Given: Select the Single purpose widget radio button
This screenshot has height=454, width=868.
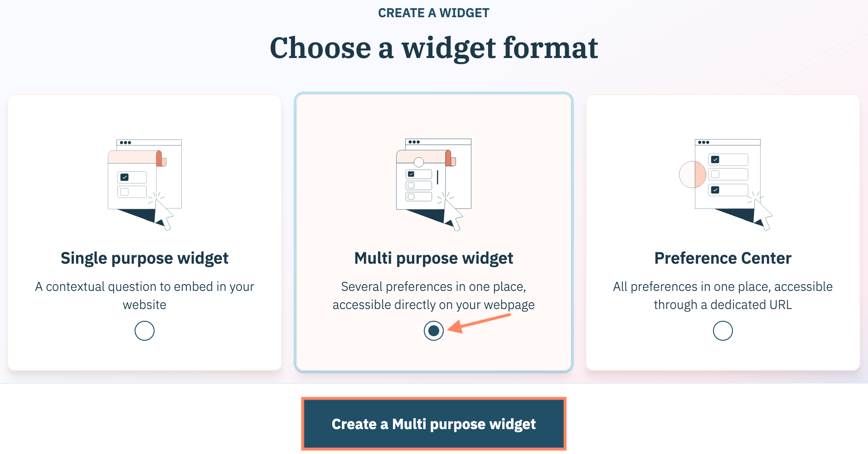Looking at the screenshot, I should [145, 331].
